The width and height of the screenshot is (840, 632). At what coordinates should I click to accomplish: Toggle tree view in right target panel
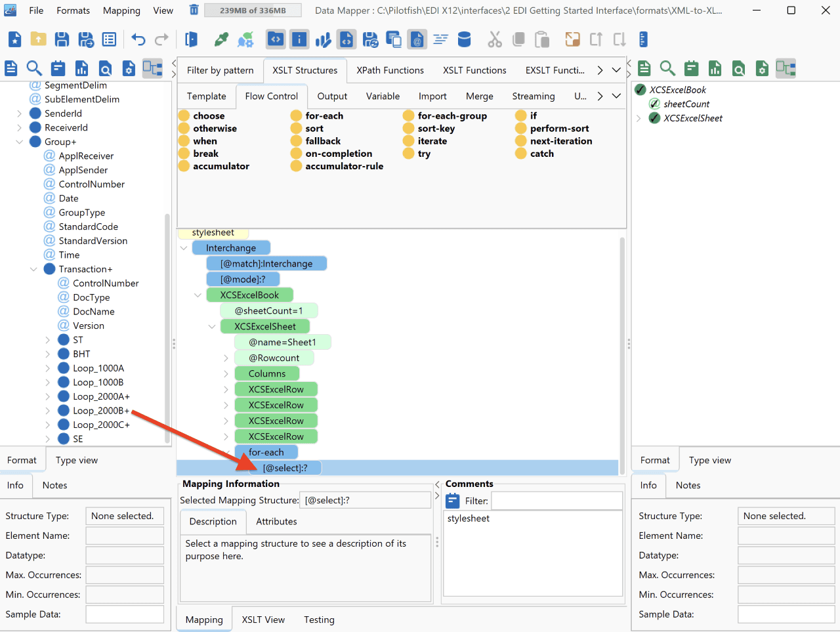tap(786, 68)
